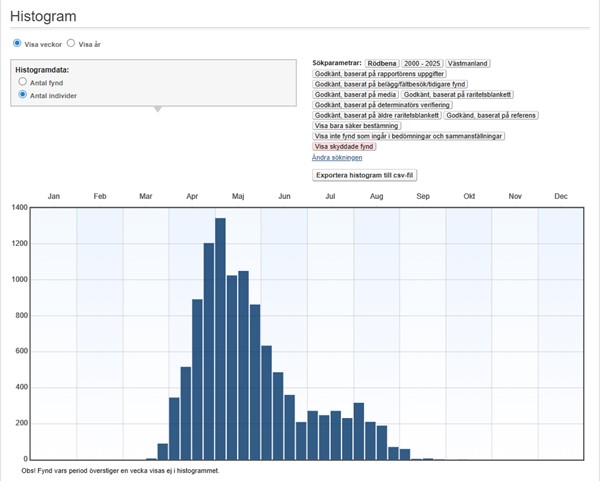Click the 'Västmanland' parameter tag
The image size is (600, 481).
tap(468, 63)
